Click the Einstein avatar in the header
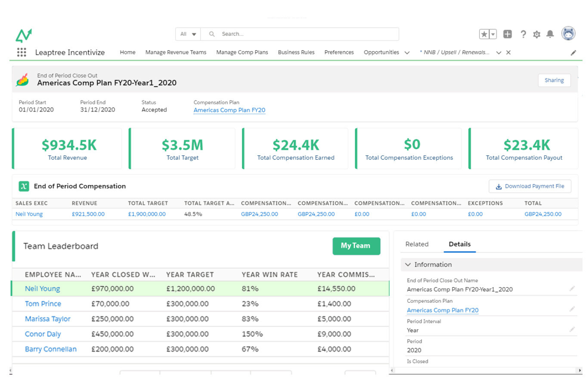 click(569, 34)
